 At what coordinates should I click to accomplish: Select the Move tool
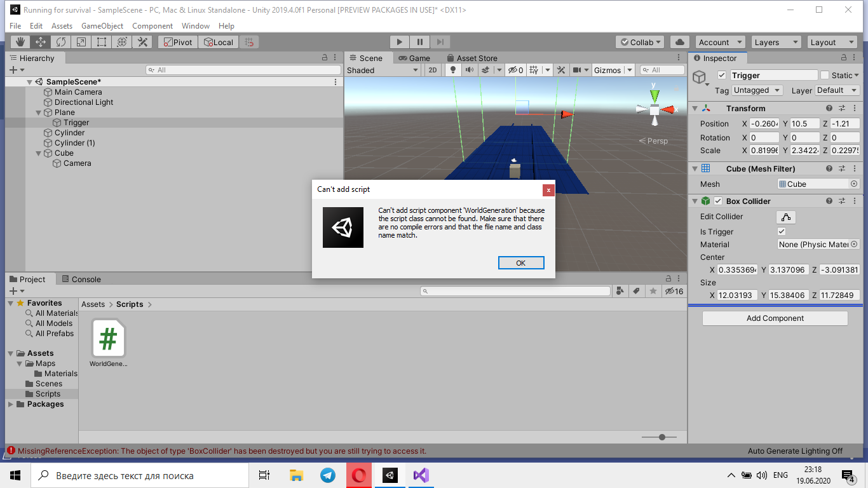click(x=41, y=42)
